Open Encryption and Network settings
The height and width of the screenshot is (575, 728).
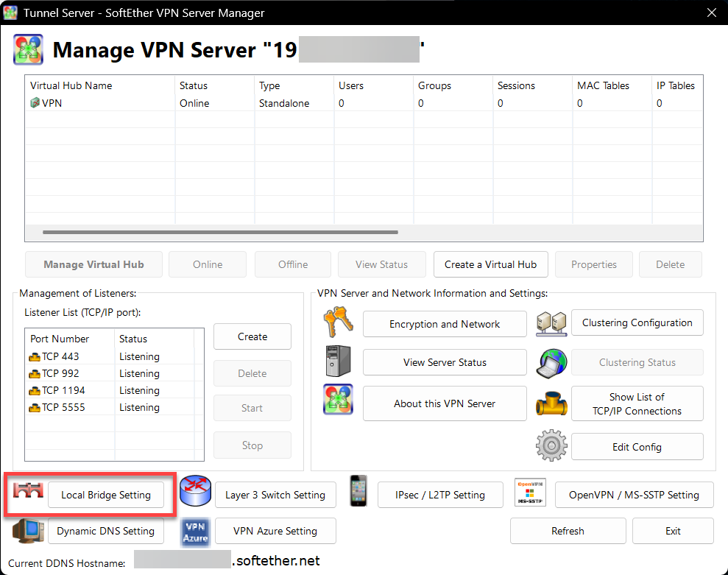(x=445, y=324)
